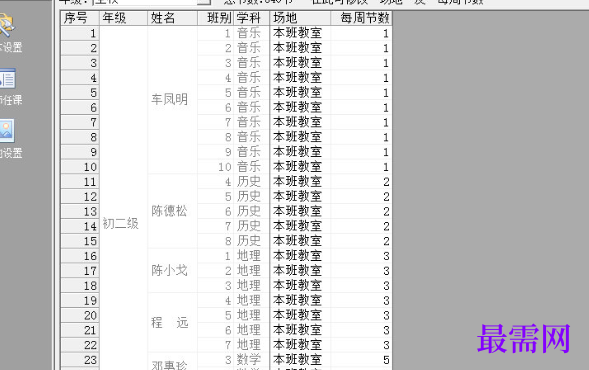Click class number 1 in row 16

click(x=216, y=256)
